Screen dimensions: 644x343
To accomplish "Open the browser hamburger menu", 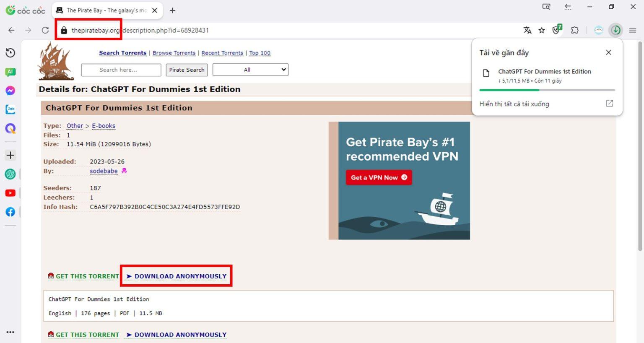I will (x=633, y=30).
